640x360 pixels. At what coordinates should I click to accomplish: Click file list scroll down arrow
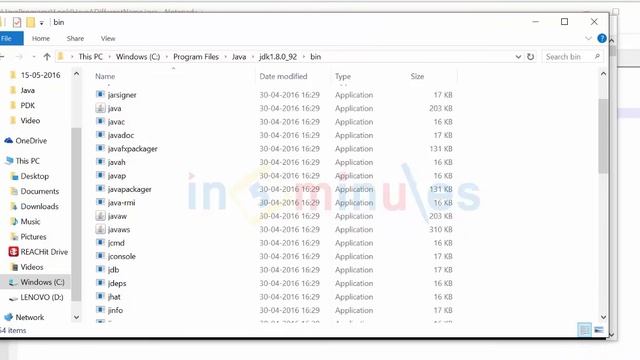coord(603,317)
